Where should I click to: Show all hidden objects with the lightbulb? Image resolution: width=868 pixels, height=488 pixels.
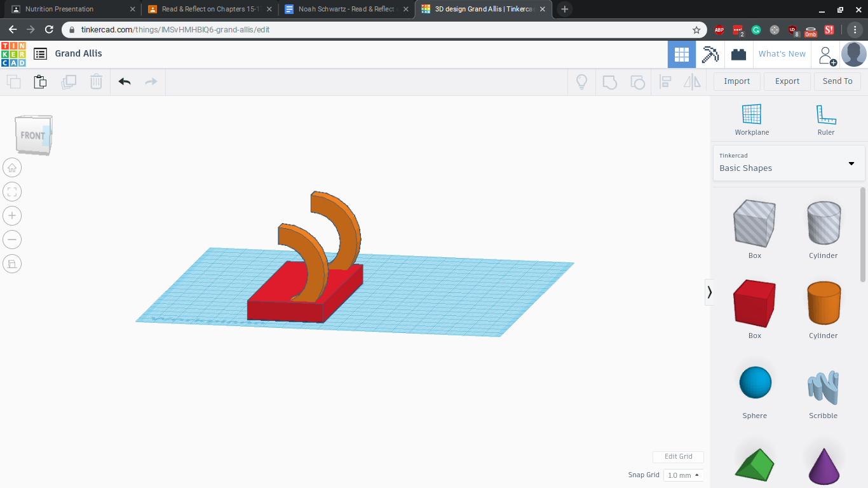[x=581, y=81]
